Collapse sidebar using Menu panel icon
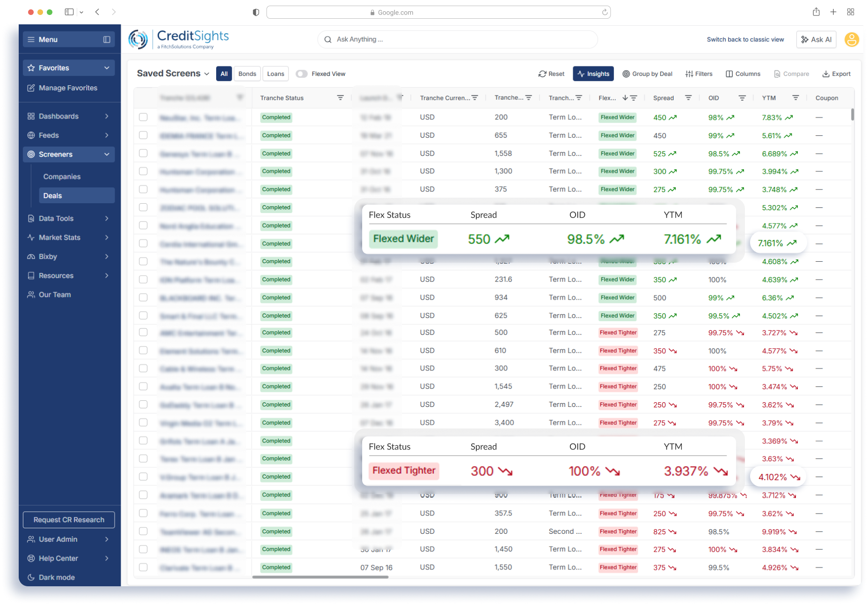Screen dimensions: 868x605 click(107, 40)
